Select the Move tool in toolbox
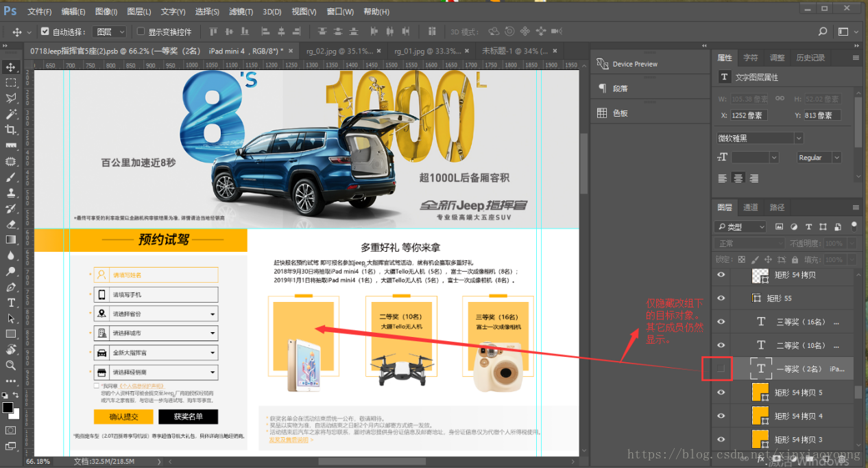Screen dimensions: 868x468 (10, 67)
